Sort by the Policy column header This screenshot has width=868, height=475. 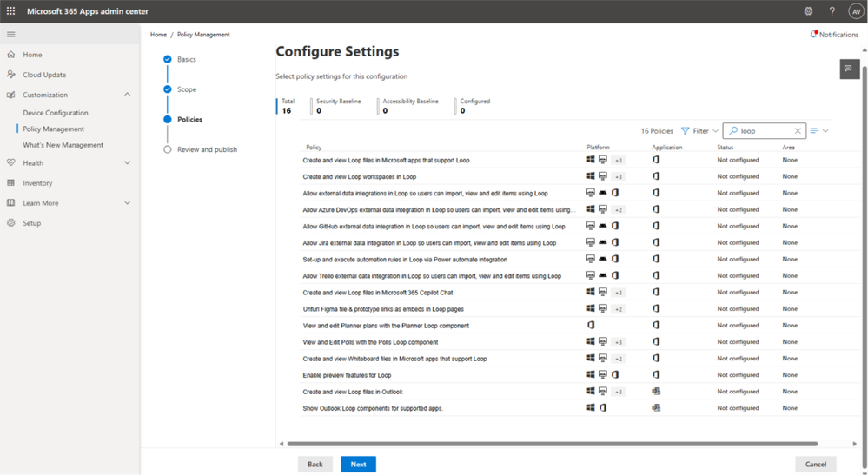tap(314, 148)
